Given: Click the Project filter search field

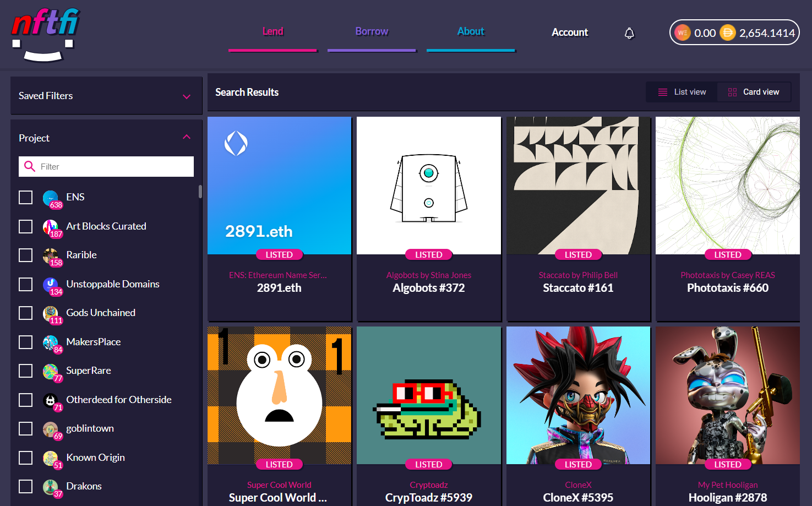Looking at the screenshot, I should click(106, 166).
